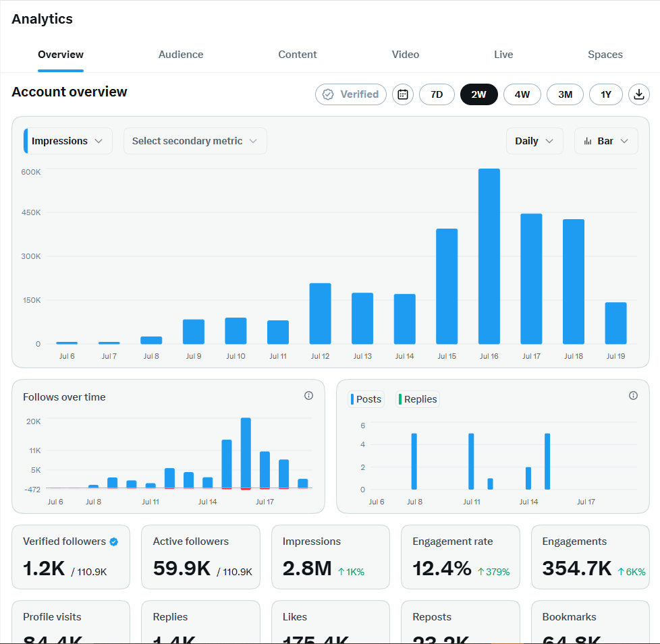Select the Likes metric card
660x644 pixels.
[x=331, y=622]
